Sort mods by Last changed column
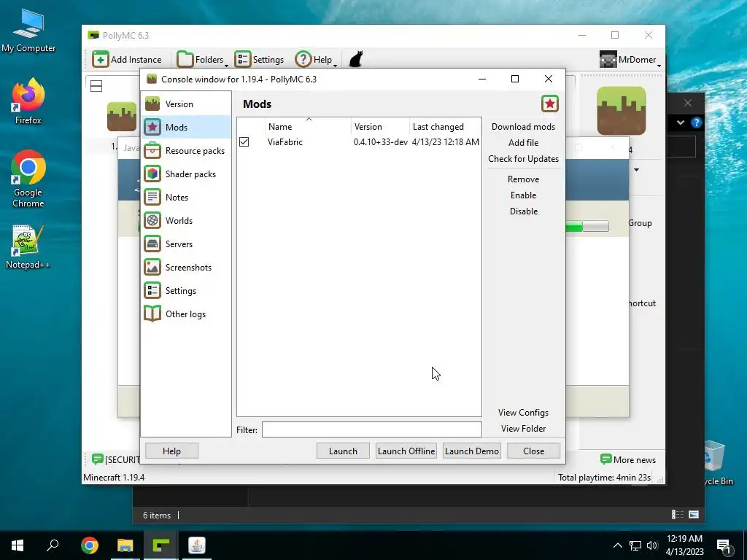 [446, 127]
